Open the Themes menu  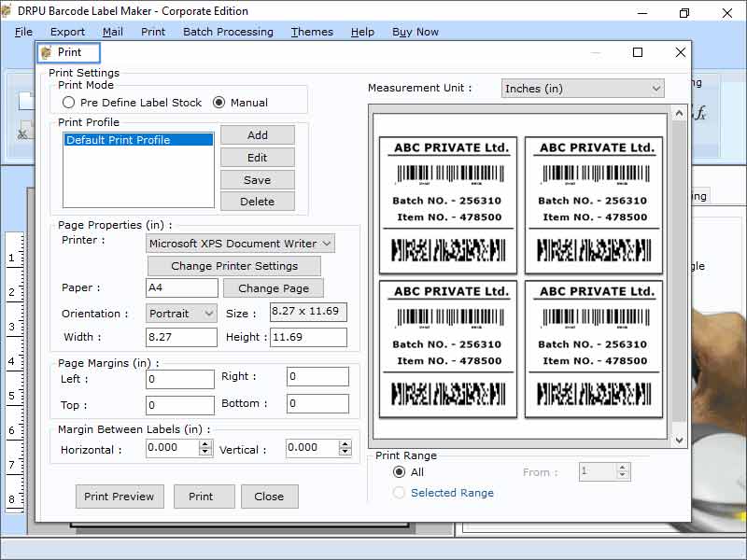[x=311, y=31]
